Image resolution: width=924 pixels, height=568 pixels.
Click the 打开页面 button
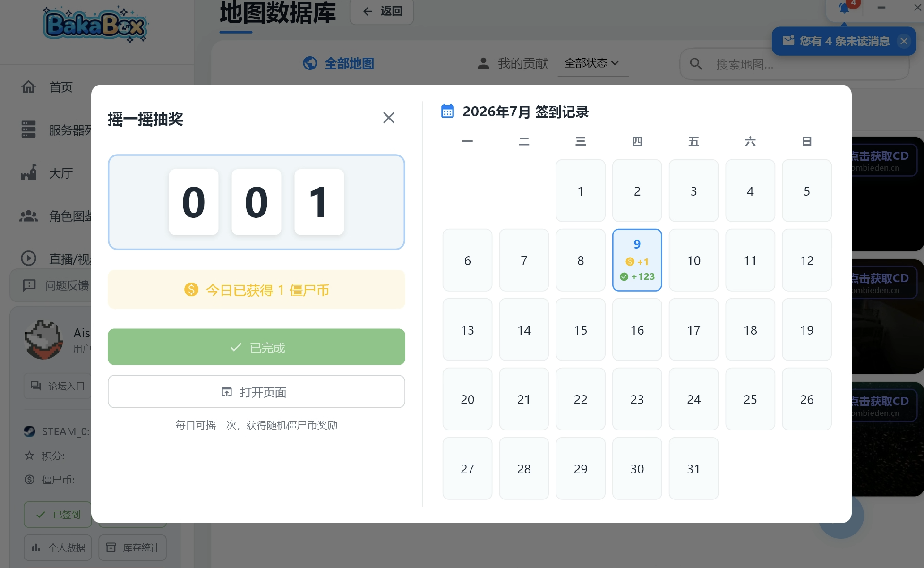pos(257,392)
